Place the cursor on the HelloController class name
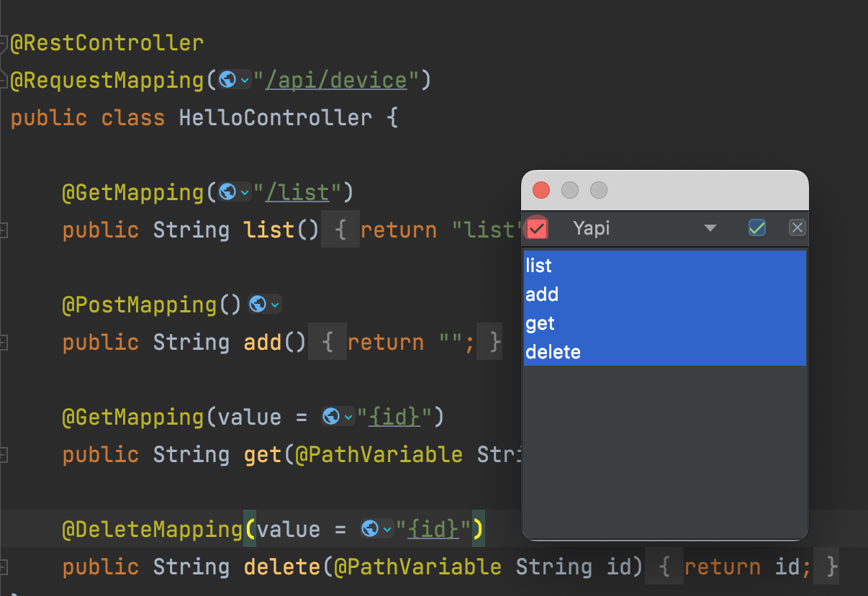This screenshot has height=596, width=868. pos(276,117)
